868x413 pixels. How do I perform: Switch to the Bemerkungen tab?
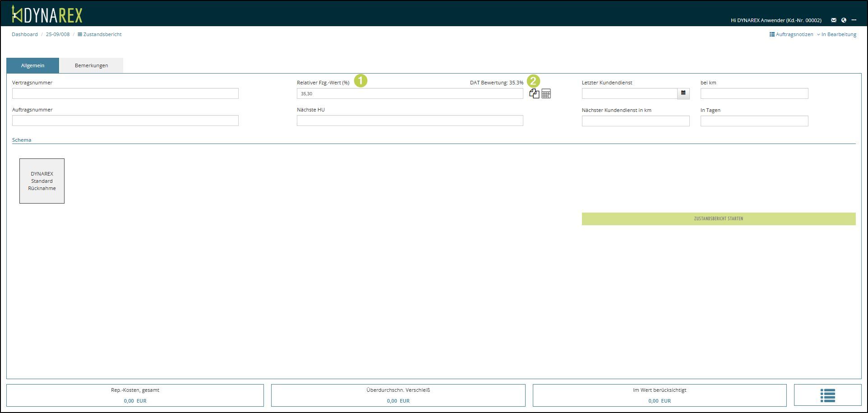click(x=91, y=65)
